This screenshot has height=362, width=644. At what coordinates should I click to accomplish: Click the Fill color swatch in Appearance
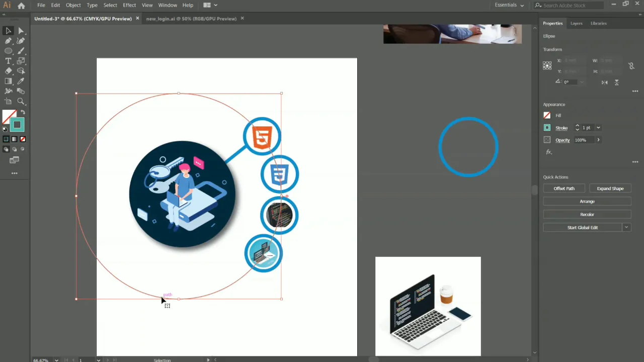547,115
